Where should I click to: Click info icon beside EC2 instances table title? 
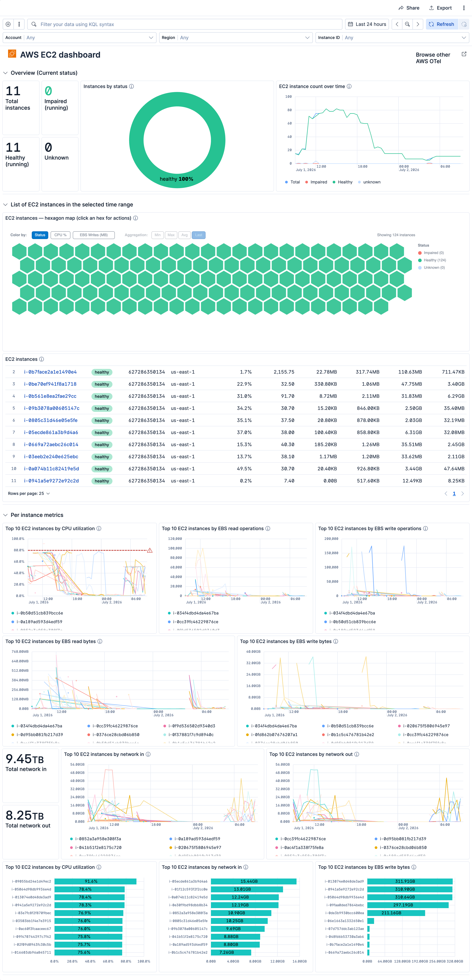click(x=42, y=359)
